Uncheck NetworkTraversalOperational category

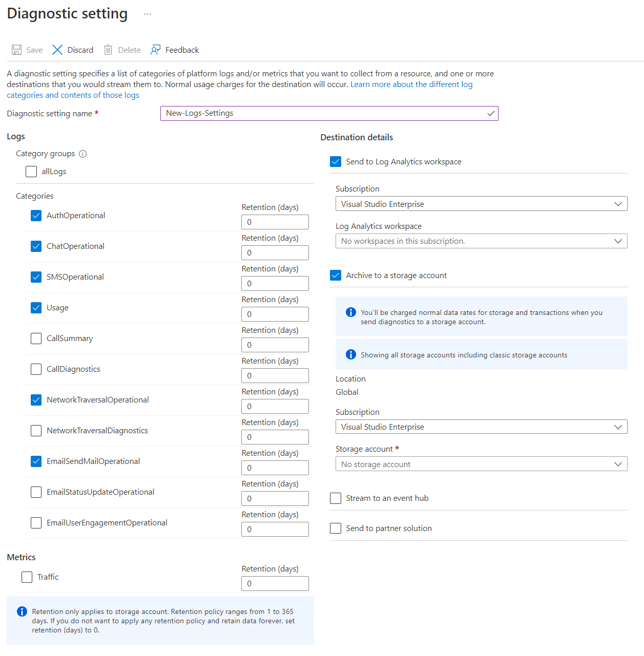click(x=36, y=400)
